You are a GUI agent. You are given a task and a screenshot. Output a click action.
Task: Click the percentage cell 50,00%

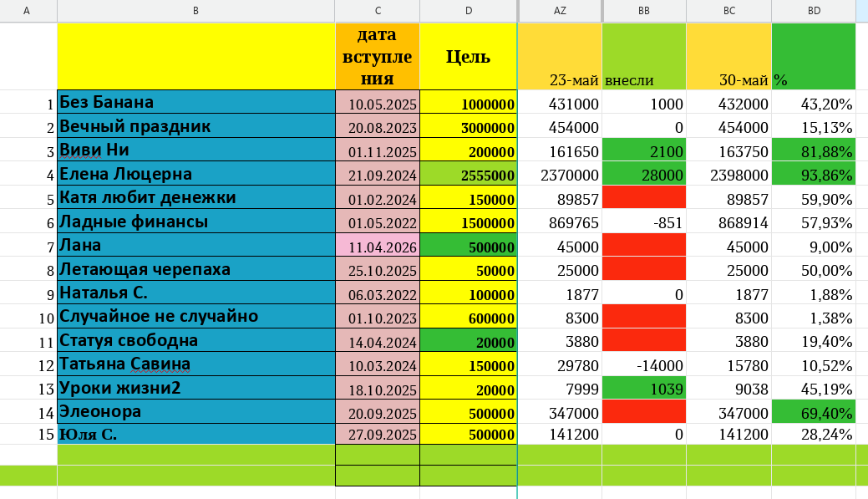pyautogui.click(x=814, y=268)
